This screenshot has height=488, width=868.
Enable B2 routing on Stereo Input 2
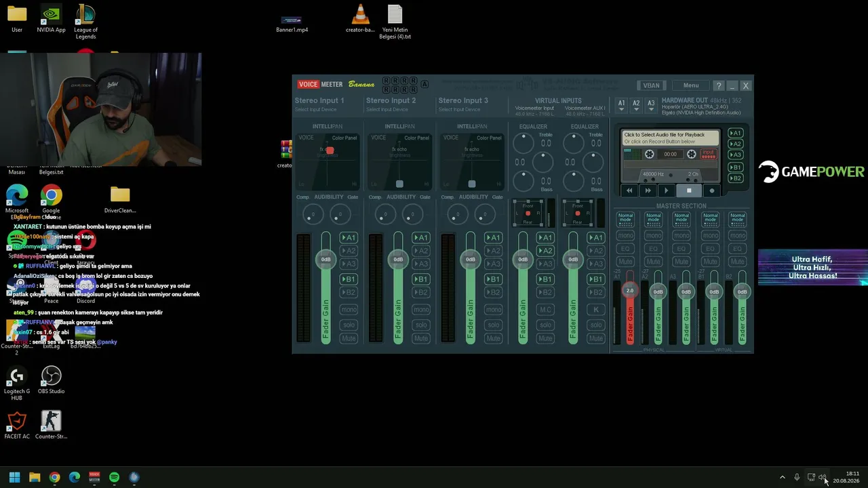(x=421, y=292)
